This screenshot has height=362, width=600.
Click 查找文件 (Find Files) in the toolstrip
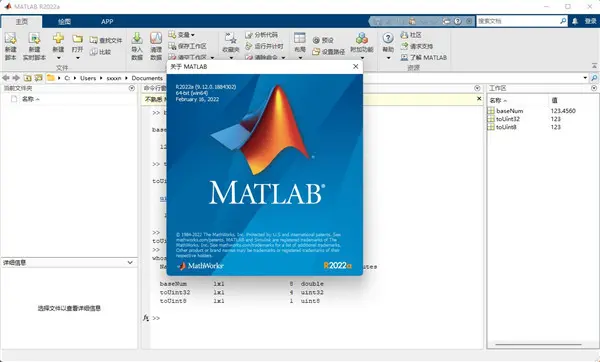click(106, 40)
